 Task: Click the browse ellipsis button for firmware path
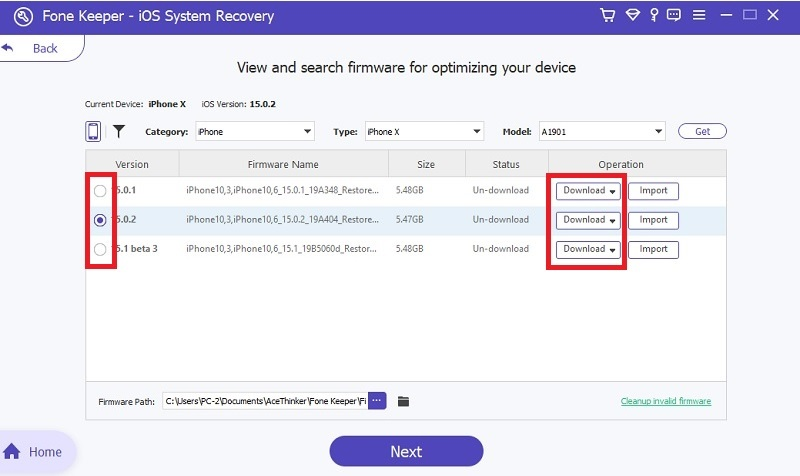coord(377,400)
